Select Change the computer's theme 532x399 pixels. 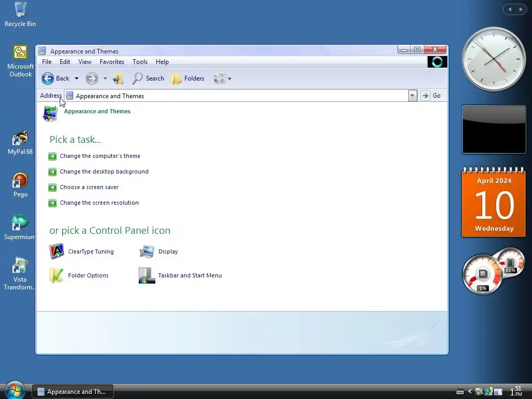pyautogui.click(x=100, y=156)
